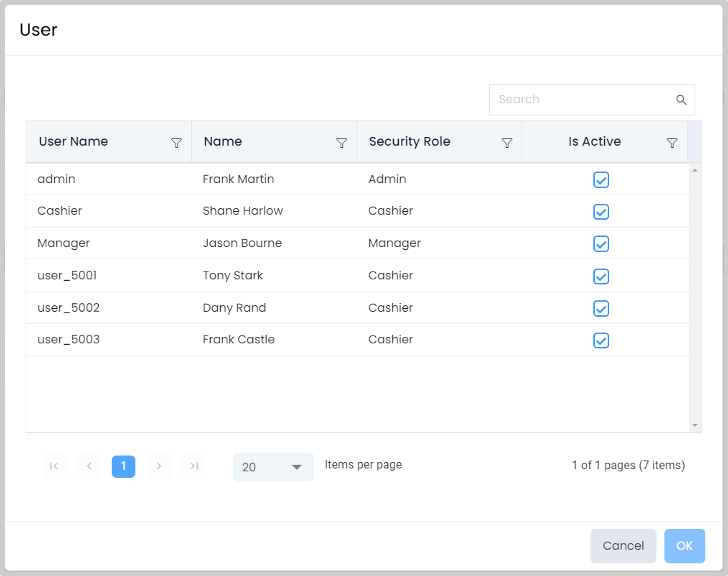Screen dimensions: 728x576
Task: Go to the next page arrow
Action: (158, 466)
